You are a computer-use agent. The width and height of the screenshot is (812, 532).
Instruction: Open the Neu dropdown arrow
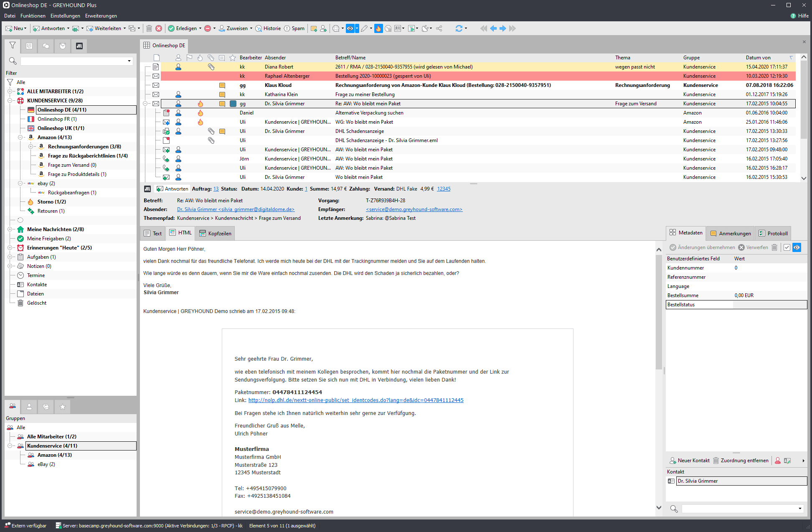25,28
